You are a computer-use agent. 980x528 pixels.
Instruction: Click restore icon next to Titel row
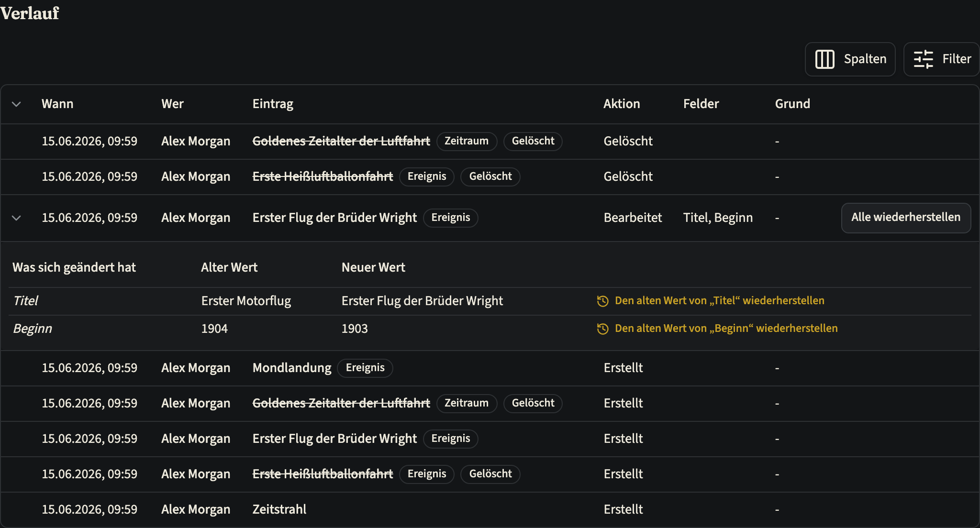(602, 301)
